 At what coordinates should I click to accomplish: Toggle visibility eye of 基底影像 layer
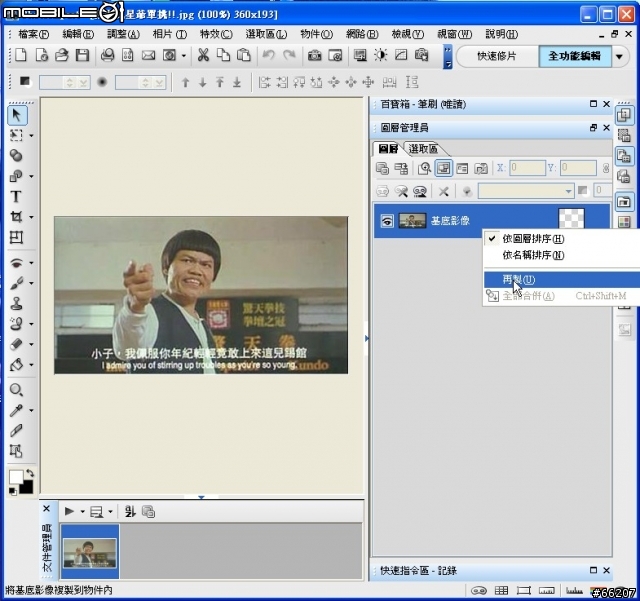387,221
